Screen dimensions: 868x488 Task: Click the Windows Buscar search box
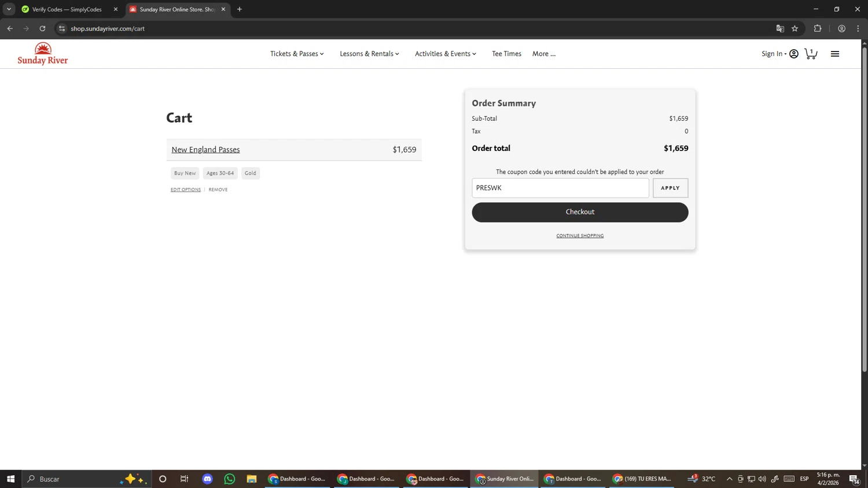[x=87, y=479]
